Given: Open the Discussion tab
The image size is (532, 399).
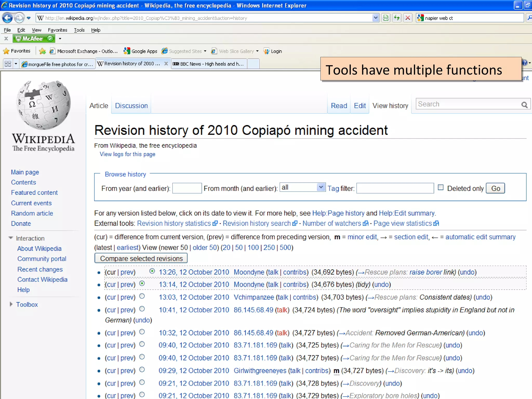Looking at the screenshot, I should click(x=131, y=106).
